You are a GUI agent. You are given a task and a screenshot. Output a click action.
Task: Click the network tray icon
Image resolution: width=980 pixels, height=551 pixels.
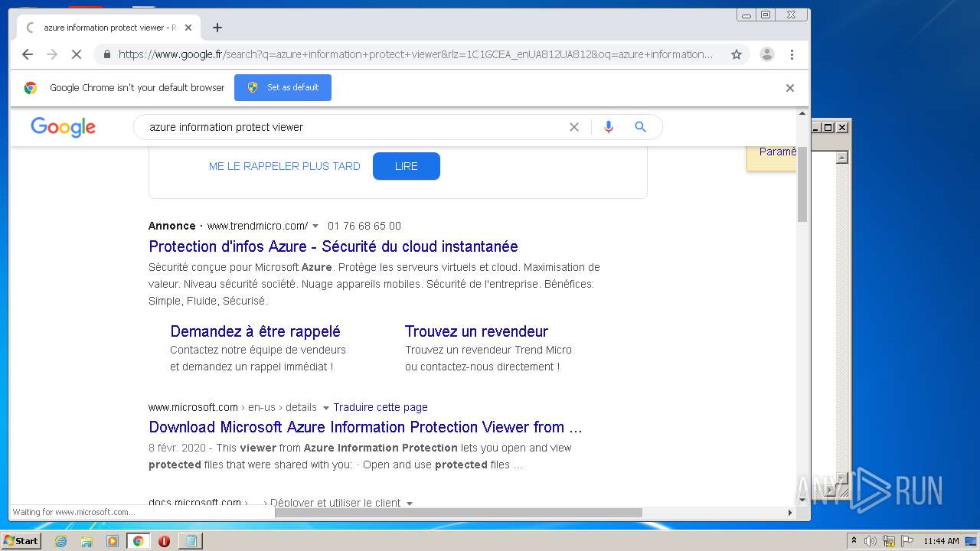pos(889,541)
